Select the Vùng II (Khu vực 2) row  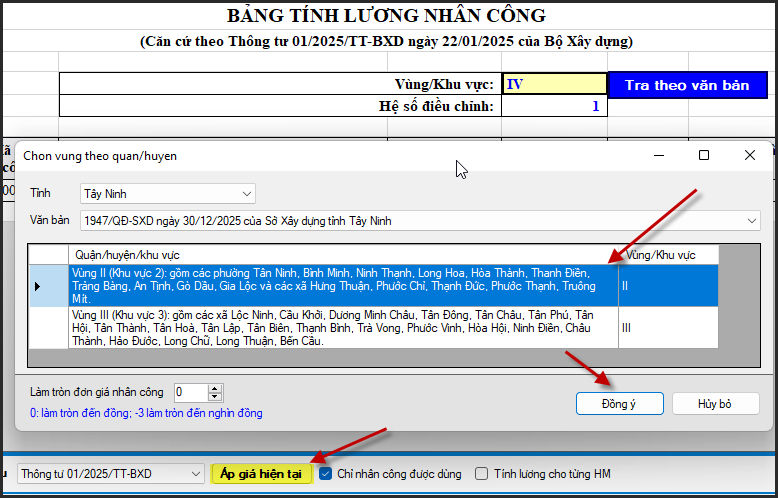[x=342, y=285]
